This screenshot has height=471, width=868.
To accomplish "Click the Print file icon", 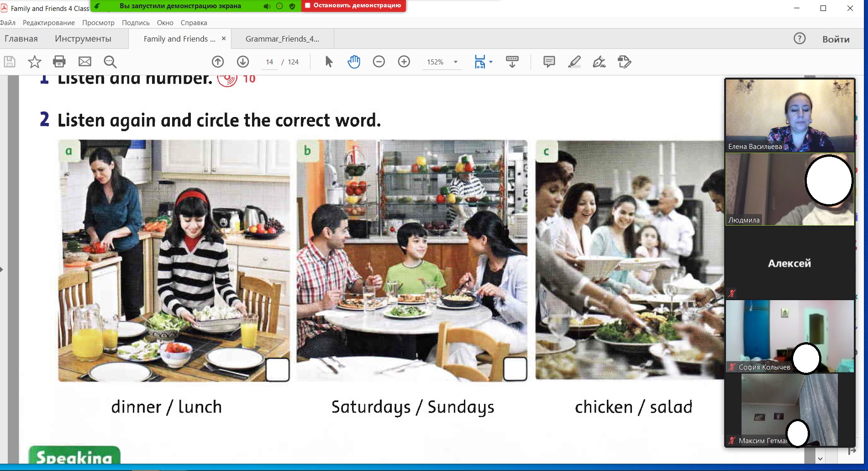I will pos(59,62).
